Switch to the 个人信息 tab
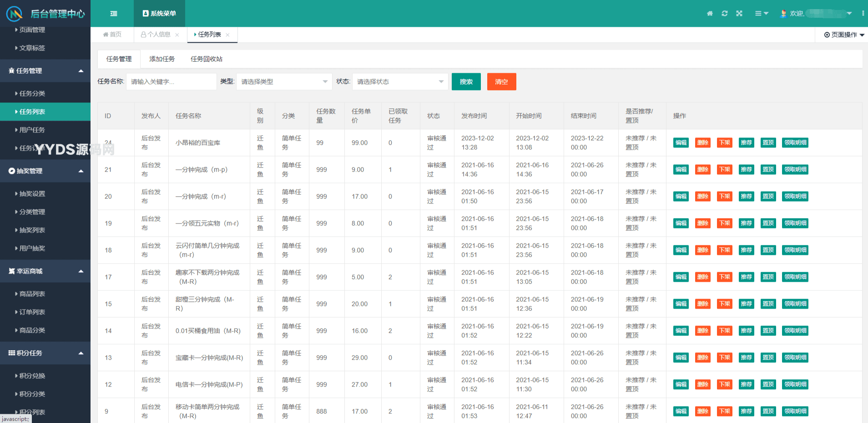The image size is (868, 423). (156, 35)
